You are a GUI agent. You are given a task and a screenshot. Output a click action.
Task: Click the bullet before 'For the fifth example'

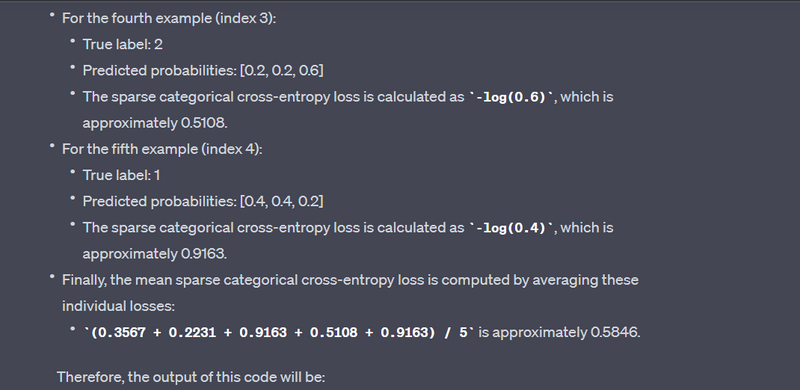(52, 147)
